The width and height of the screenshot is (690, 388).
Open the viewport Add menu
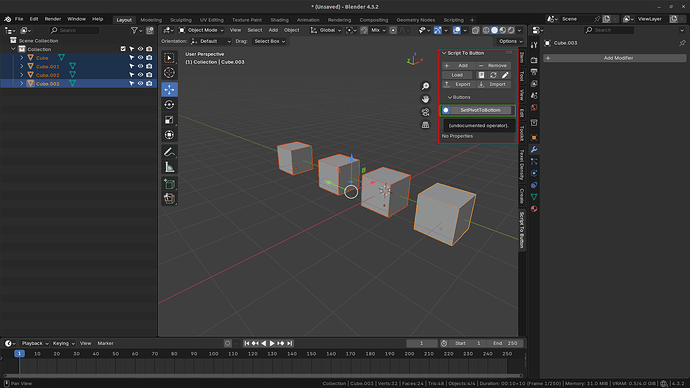(x=273, y=30)
